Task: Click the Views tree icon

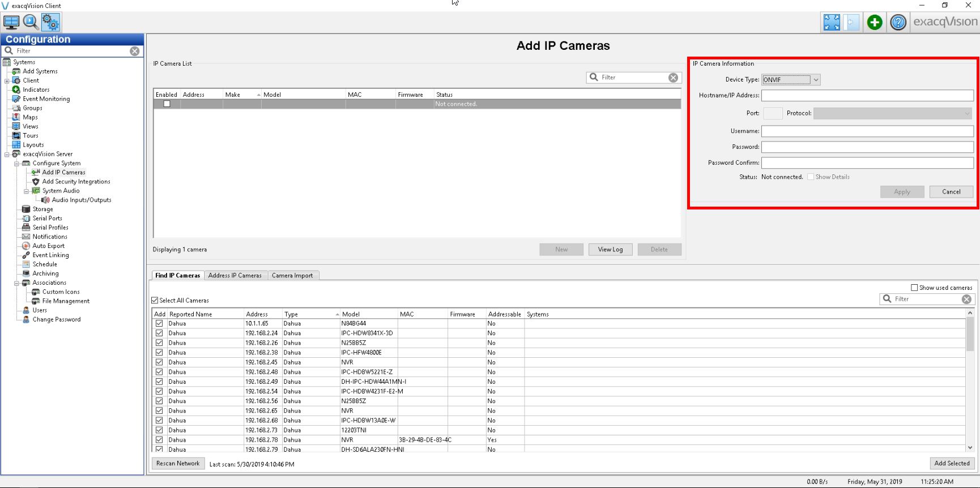Action: (x=16, y=126)
